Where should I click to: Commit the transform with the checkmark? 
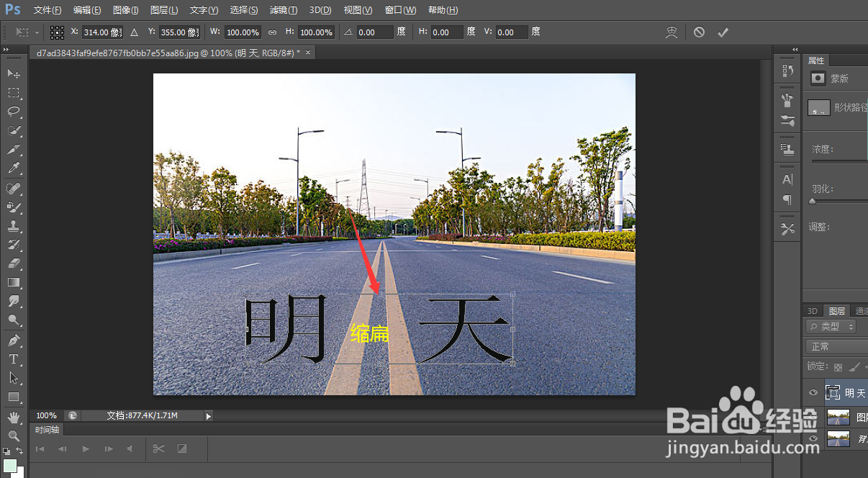pyautogui.click(x=723, y=32)
